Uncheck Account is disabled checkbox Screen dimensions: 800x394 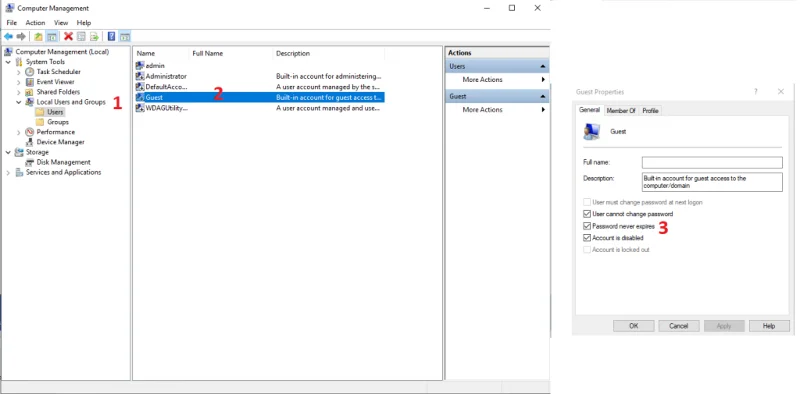click(x=587, y=238)
